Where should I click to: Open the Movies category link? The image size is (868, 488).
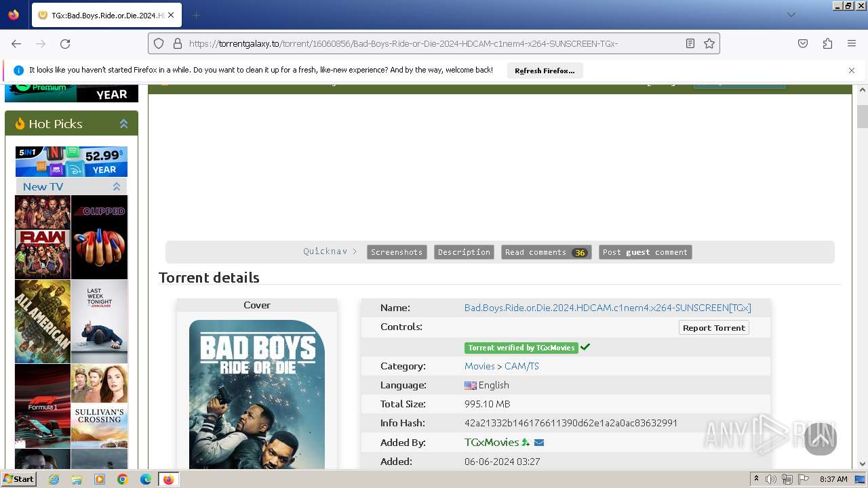479,366
